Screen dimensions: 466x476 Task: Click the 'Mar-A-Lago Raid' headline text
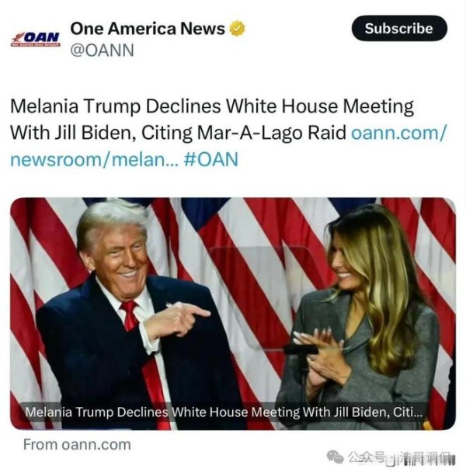(x=271, y=133)
